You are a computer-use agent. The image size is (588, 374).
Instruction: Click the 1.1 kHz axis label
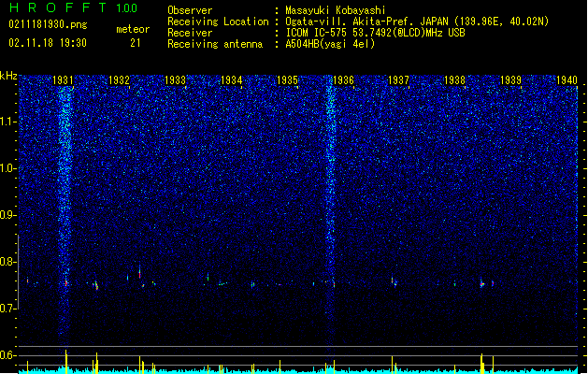click(x=7, y=122)
